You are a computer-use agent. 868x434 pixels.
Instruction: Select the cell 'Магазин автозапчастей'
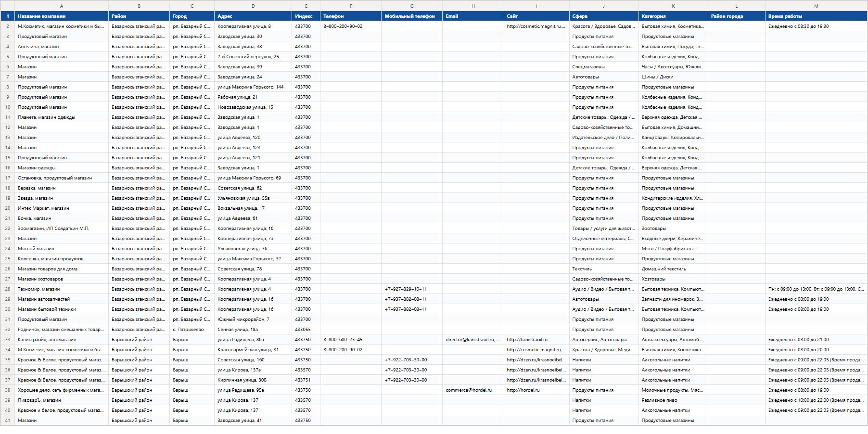pos(62,299)
